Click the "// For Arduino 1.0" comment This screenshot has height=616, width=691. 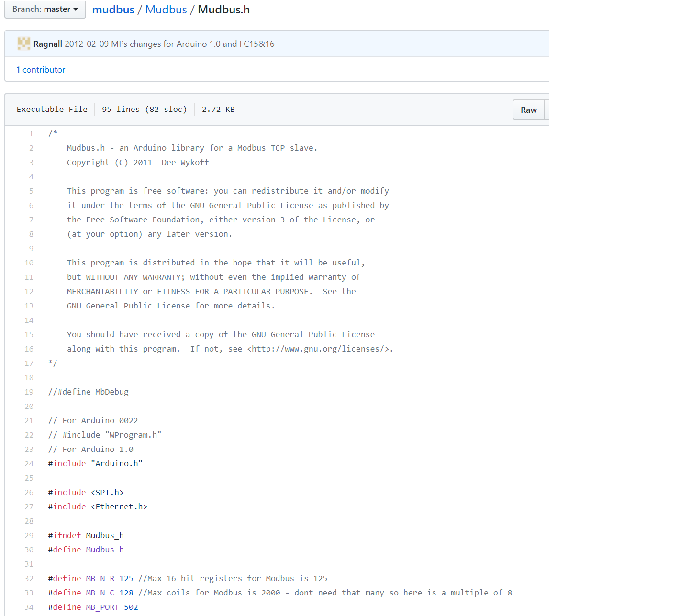tap(90, 450)
